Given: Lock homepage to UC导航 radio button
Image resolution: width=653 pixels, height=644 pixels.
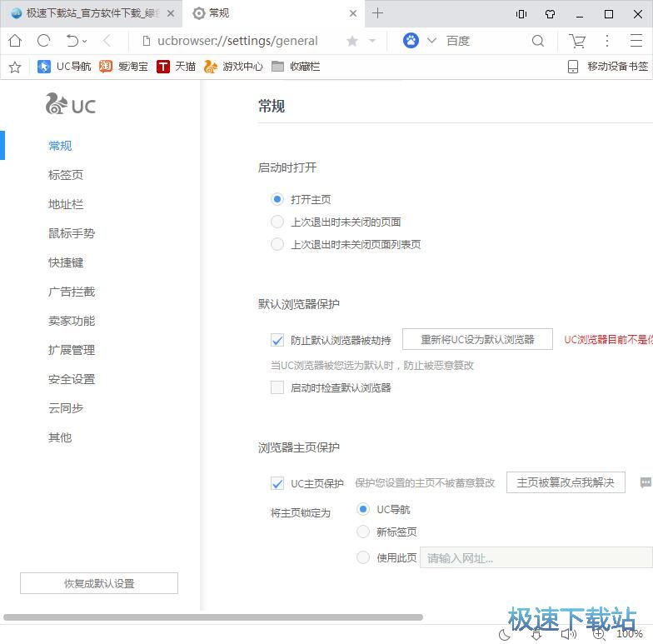Looking at the screenshot, I should coord(363,509).
